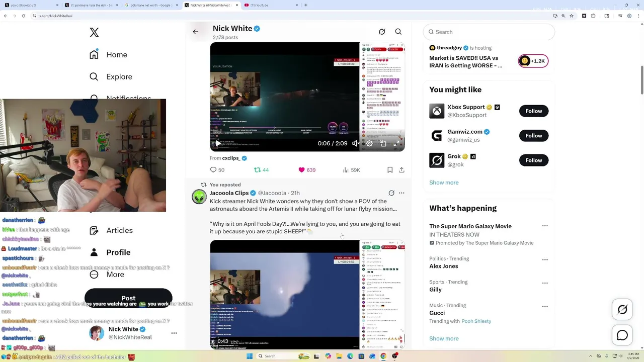Image resolution: width=644 pixels, height=362 pixels.
Task: Undo the repost showing 44
Action: [x=261, y=170]
